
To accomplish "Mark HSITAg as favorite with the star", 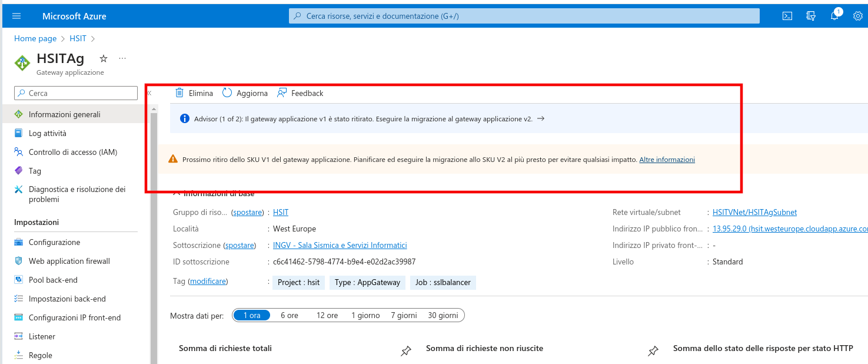I will click(104, 58).
